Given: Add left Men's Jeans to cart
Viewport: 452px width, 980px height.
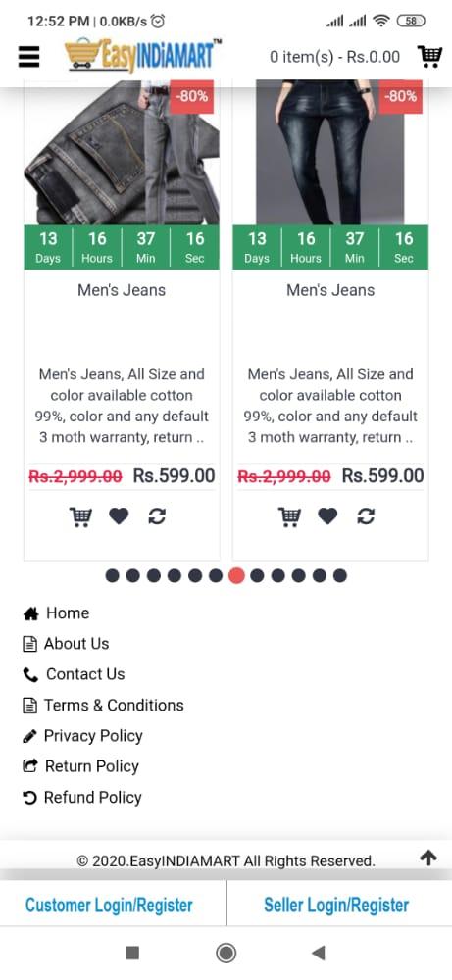Looking at the screenshot, I should pos(80,516).
